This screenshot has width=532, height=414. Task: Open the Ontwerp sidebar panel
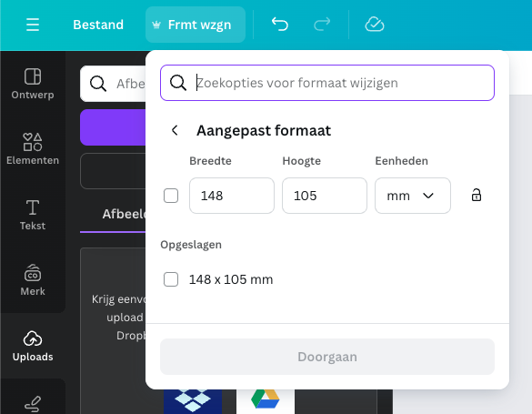33,84
